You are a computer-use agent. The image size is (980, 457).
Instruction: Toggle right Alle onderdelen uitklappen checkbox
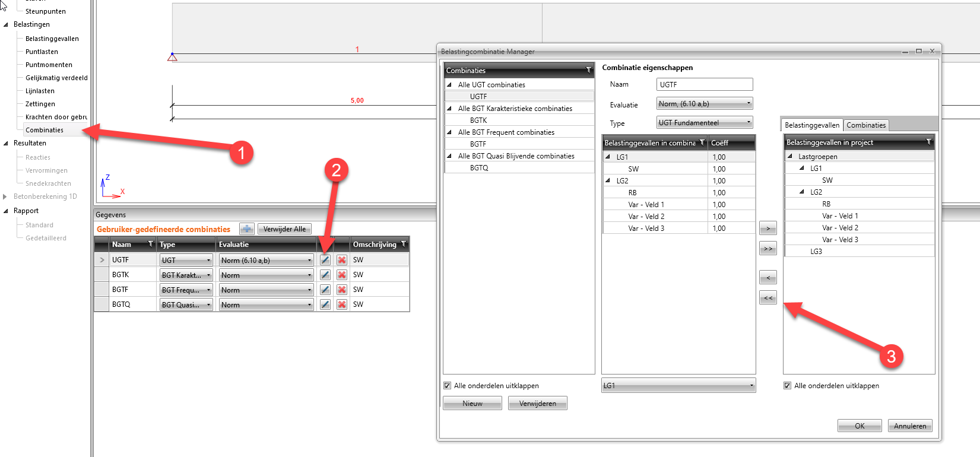pyautogui.click(x=788, y=386)
